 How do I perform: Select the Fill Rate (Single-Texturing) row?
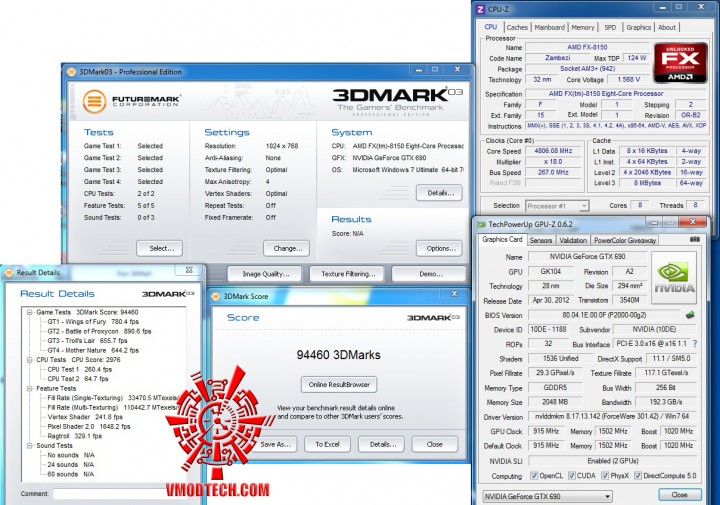[113, 398]
